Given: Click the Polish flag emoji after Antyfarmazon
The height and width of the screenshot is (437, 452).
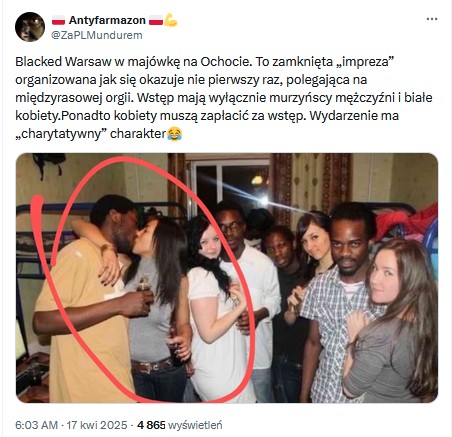Looking at the screenshot, I should pos(156,20).
